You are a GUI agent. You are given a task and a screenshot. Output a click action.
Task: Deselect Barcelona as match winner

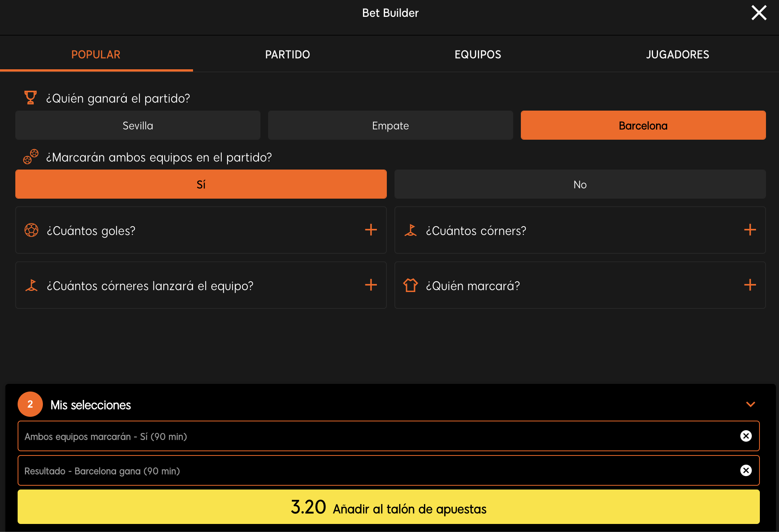pyautogui.click(x=643, y=126)
